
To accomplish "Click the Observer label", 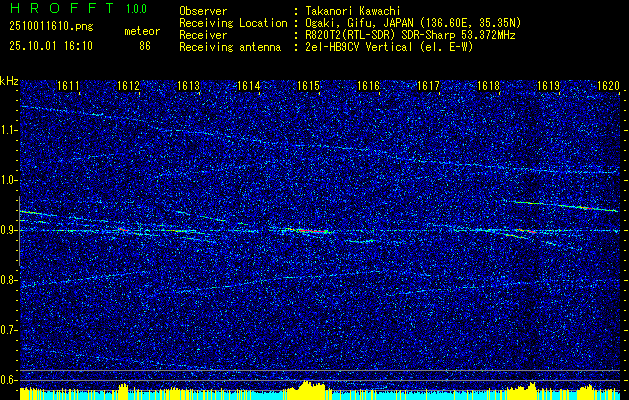I will (x=203, y=11).
